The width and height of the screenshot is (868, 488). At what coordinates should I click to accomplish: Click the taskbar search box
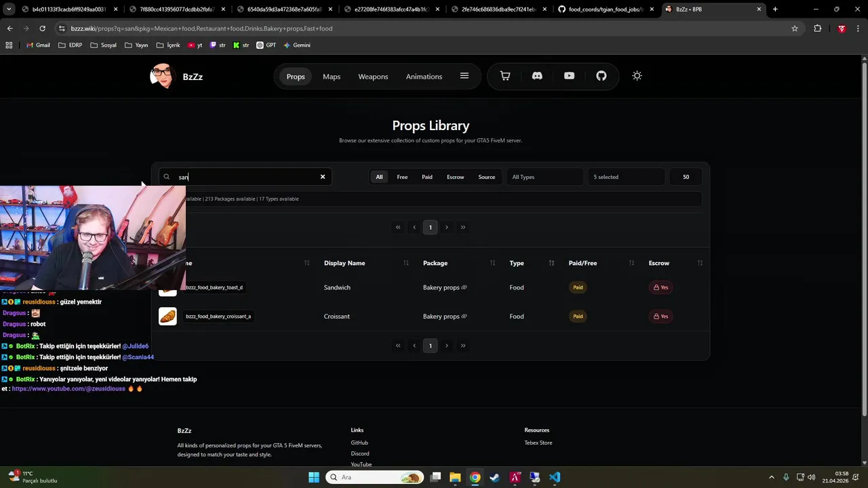coord(375,477)
